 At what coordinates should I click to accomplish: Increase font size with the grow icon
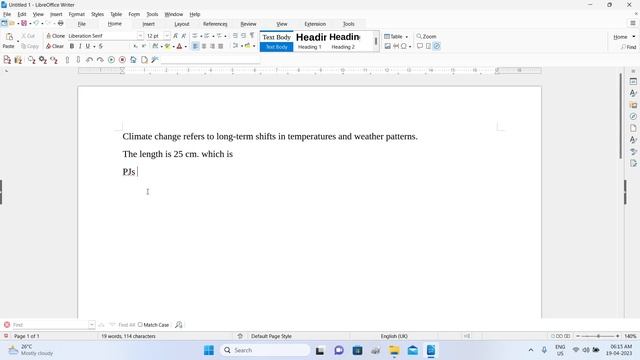(x=176, y=36)
